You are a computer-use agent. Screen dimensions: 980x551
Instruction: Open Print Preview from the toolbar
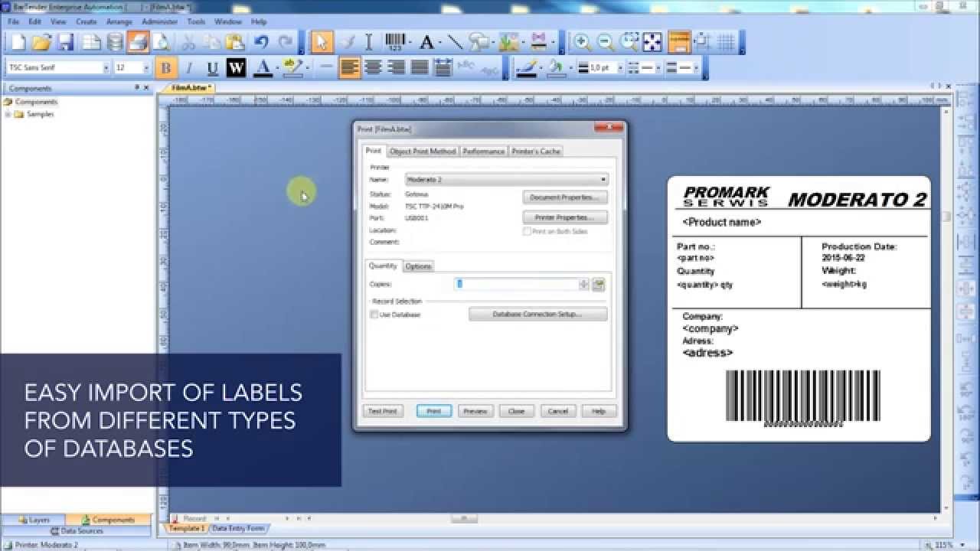[161, 42]
